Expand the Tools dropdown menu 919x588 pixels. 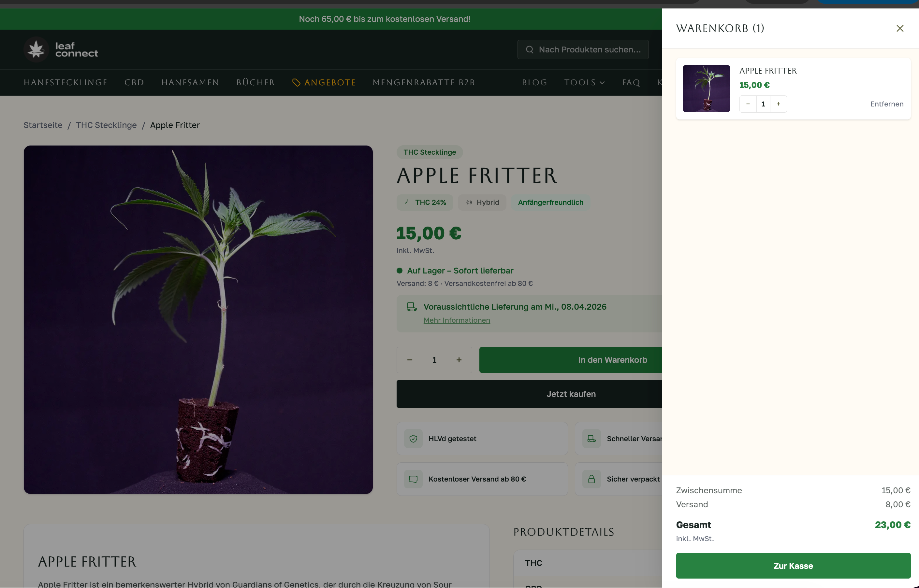point(584,82)
